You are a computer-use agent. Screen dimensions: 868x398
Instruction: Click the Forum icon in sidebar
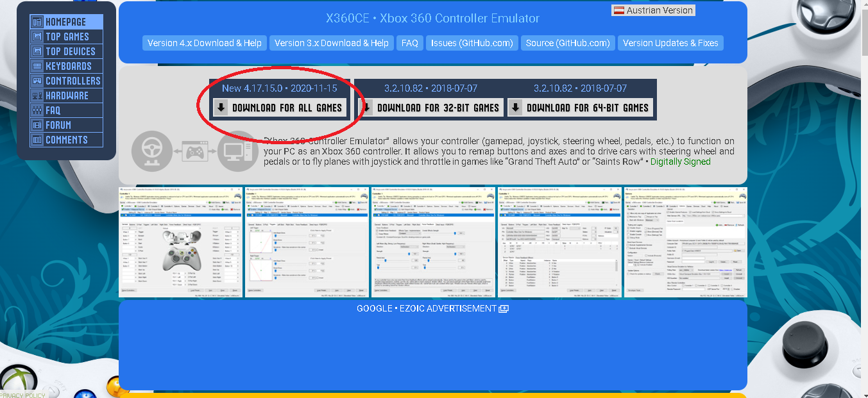pos(37,125)
